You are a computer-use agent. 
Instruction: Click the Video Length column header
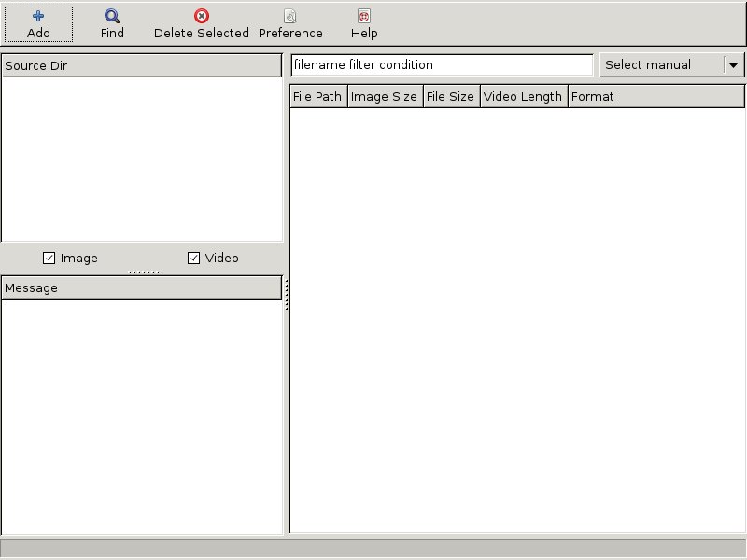[x=523, y=95]
